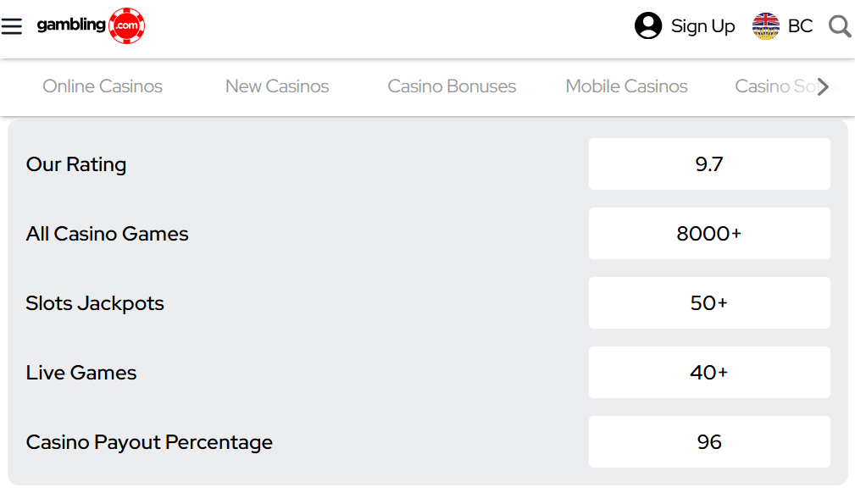Screen dimensions: 855x504
Task: Click the 8000+ casino games value
Action: [x=709, y=234]
